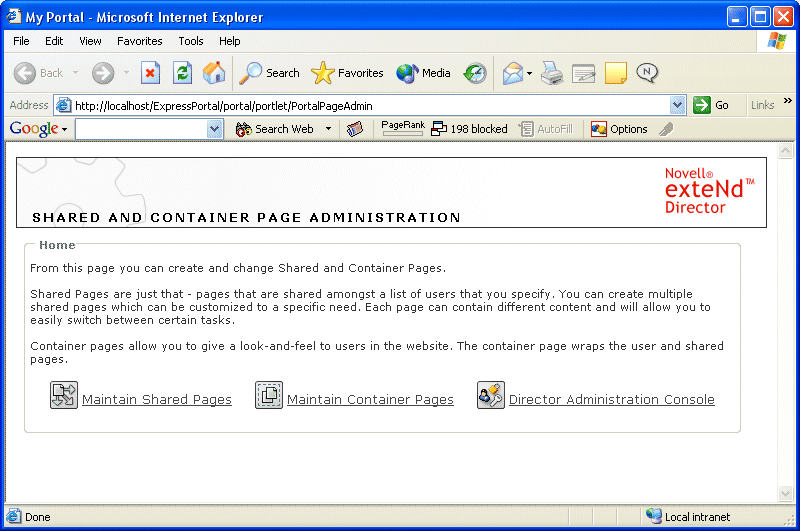Click the Edit page icon
This screenshot has width=800, height=531.
(584, 73)
